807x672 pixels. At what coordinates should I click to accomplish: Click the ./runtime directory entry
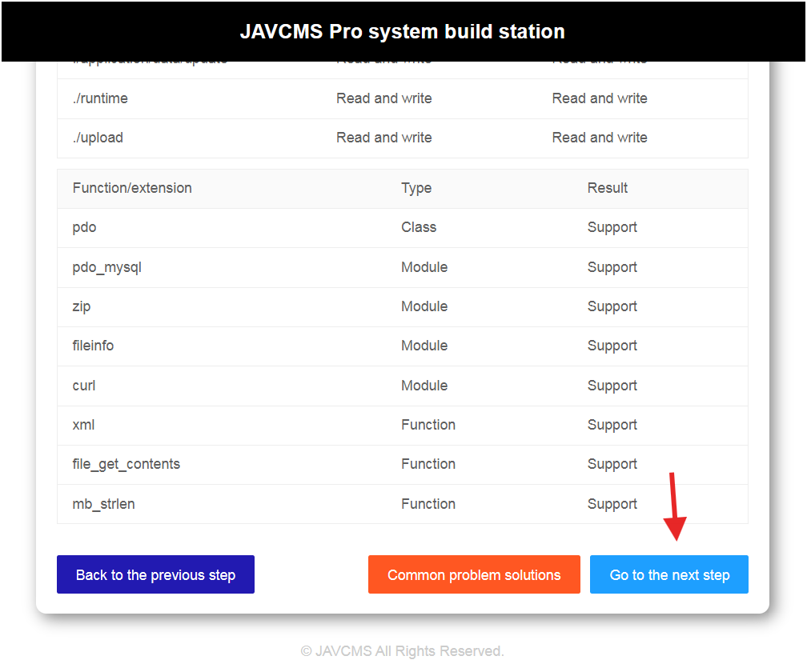pos(100,98)
